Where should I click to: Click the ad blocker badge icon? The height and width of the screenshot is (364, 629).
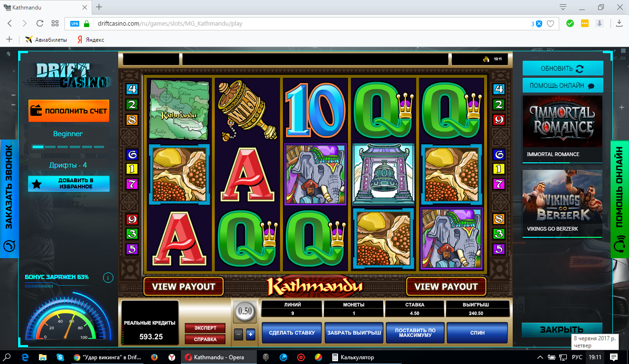539,24
